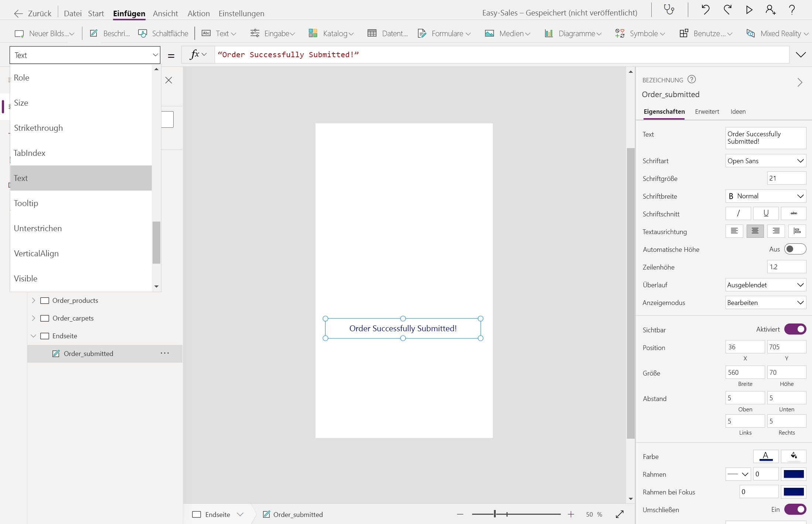The image size is (812, 524).
Task: Click the italic font style button
Action: (738, 213)
